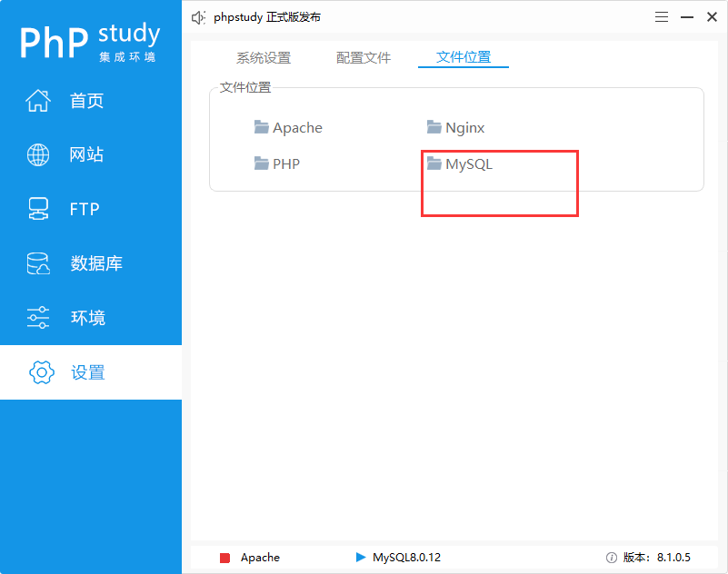Toggle the Apache stop indicator
Image resolution: width=728 pixels, height=574 pixels.
(228, 558)
